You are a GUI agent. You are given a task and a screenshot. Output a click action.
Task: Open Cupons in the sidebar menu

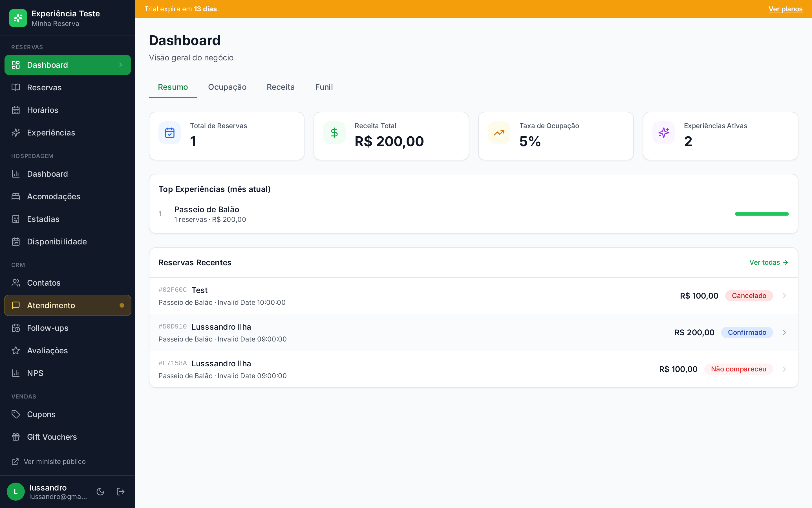(x=67, y=414)
